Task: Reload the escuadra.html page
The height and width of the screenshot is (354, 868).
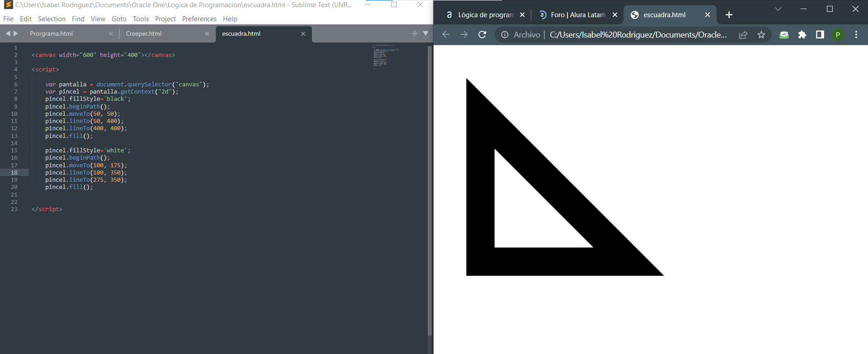Action: coord(482,35)
